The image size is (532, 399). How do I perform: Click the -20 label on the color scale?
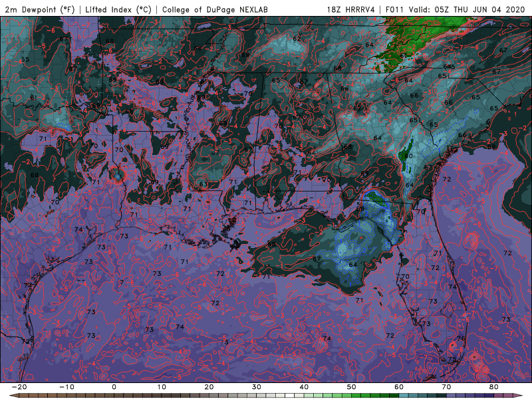[19, 387]
